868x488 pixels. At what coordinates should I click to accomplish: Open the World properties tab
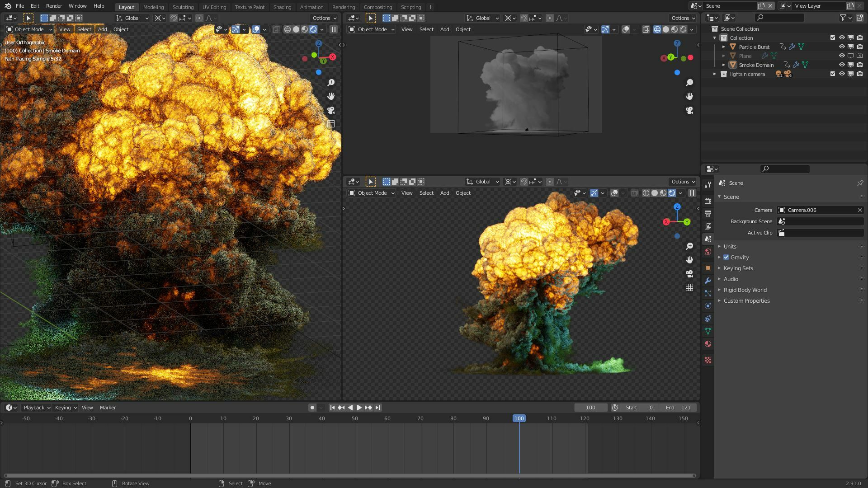pyautogui.click(x=708, y=252)
